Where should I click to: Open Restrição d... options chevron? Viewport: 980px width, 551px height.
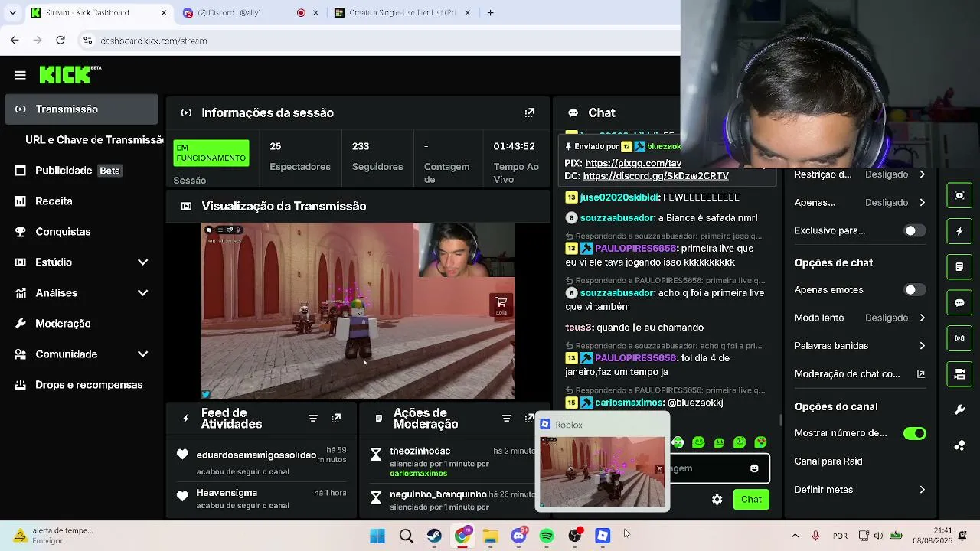(922, 174)
